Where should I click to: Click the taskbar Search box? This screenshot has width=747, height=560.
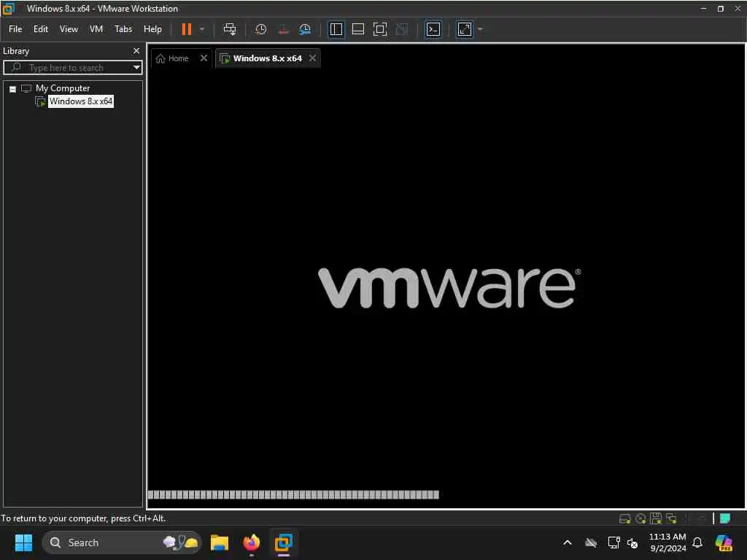click(122, 542)
